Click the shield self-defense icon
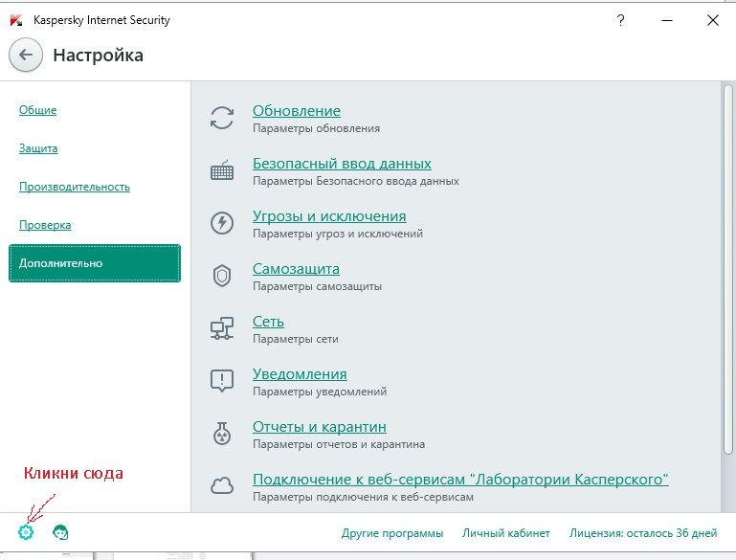Screen dimensions: 736x560 coord(222,276)
